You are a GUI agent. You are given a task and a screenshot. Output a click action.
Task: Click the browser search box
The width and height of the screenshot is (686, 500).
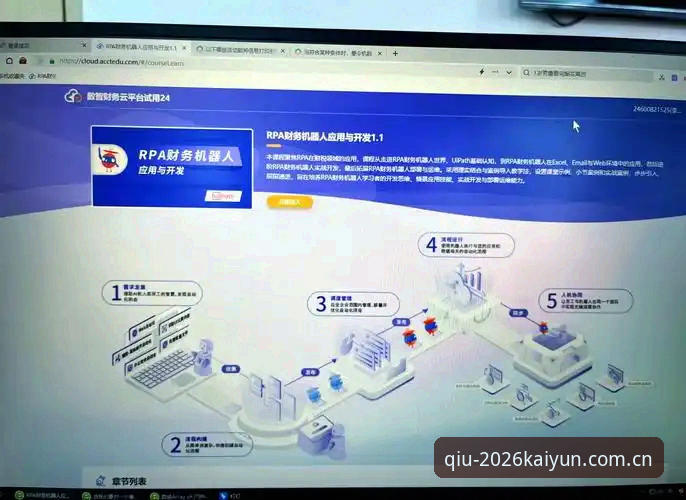coord(586,74)
